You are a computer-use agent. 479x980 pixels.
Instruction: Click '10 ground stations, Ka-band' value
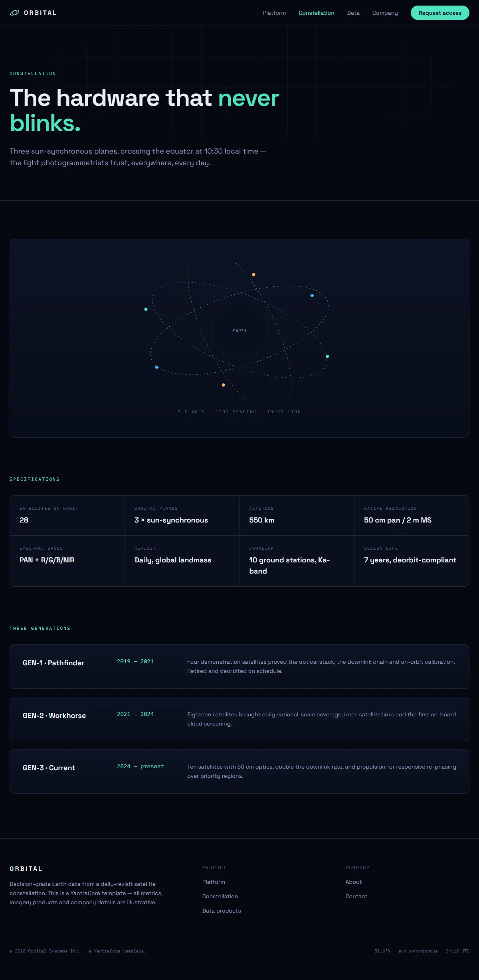[x=289, y=566]
